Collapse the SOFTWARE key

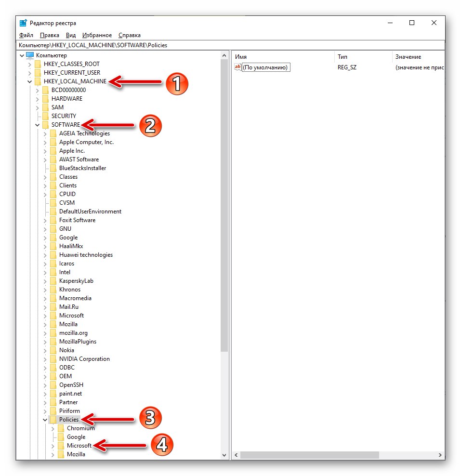(37, 125)
